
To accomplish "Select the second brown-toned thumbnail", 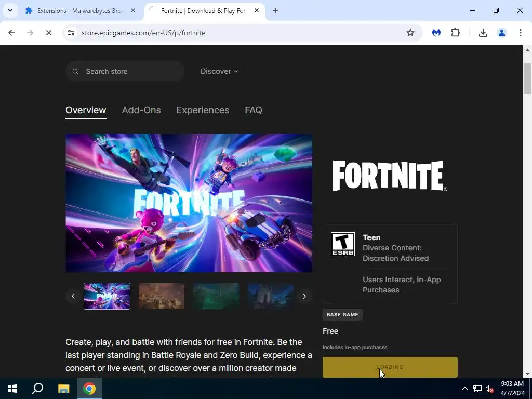I will pos(162,296).
